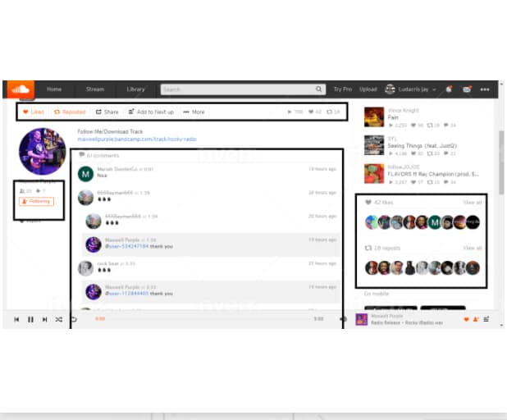Open the Next up queue icon in player
Screen dimensions: 507x420
pos(486,319)
